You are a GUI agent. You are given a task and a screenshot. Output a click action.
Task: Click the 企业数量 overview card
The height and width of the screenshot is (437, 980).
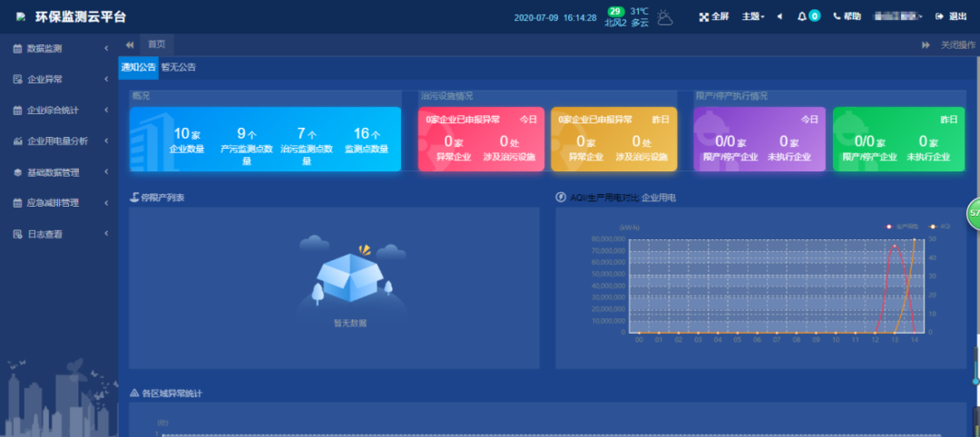(188, 140)
